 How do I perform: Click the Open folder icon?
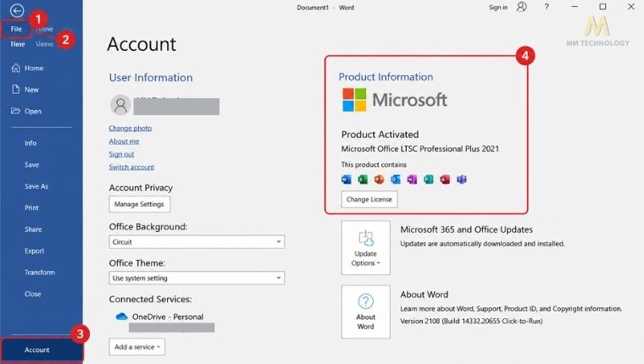coord(15,111)
